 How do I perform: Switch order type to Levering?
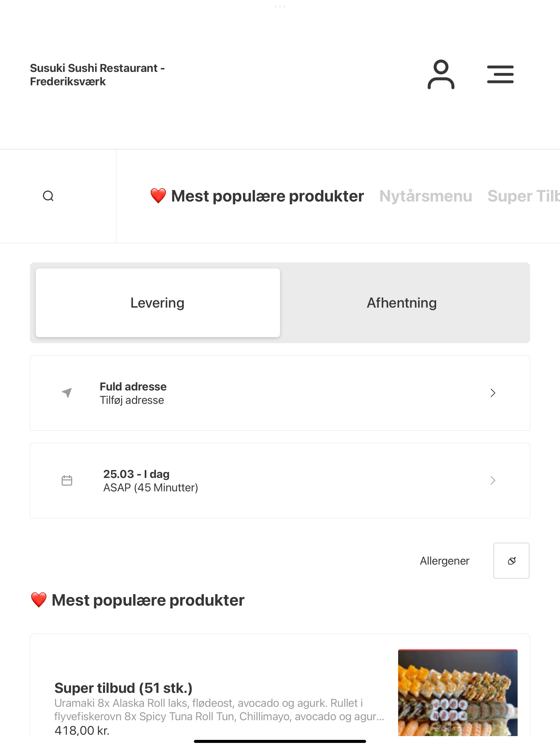(158, 303)
